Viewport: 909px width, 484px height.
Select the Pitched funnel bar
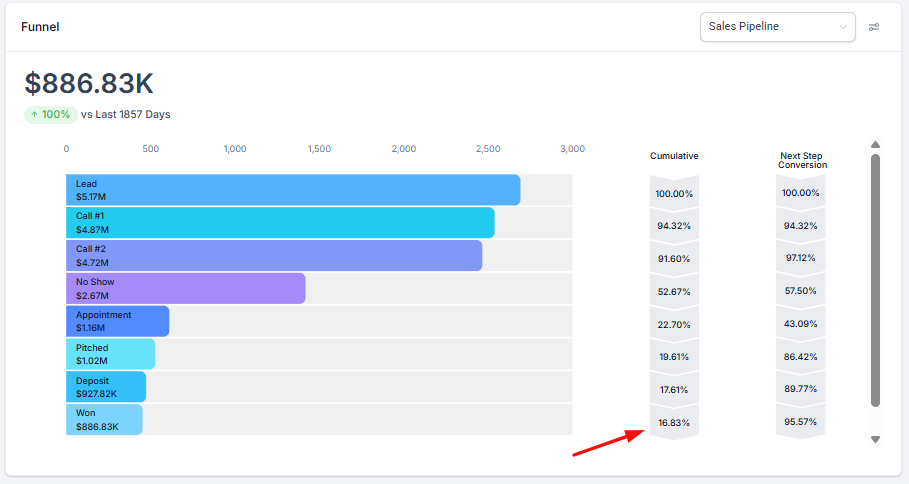click(x=110, y=354)
